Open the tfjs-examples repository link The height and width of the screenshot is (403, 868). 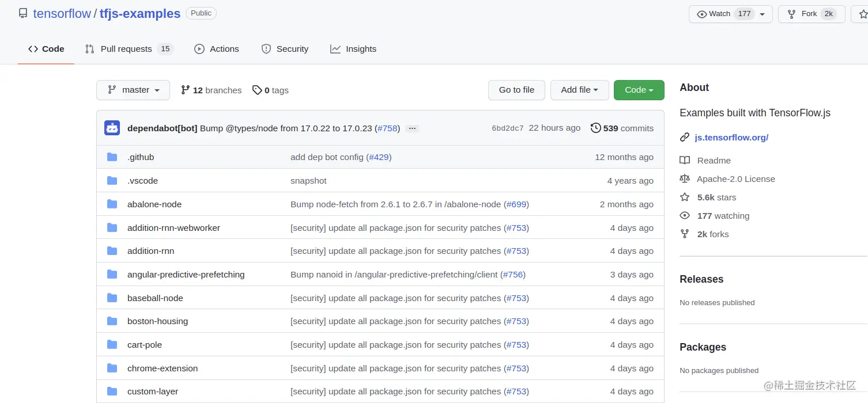(x=140, y=14)
